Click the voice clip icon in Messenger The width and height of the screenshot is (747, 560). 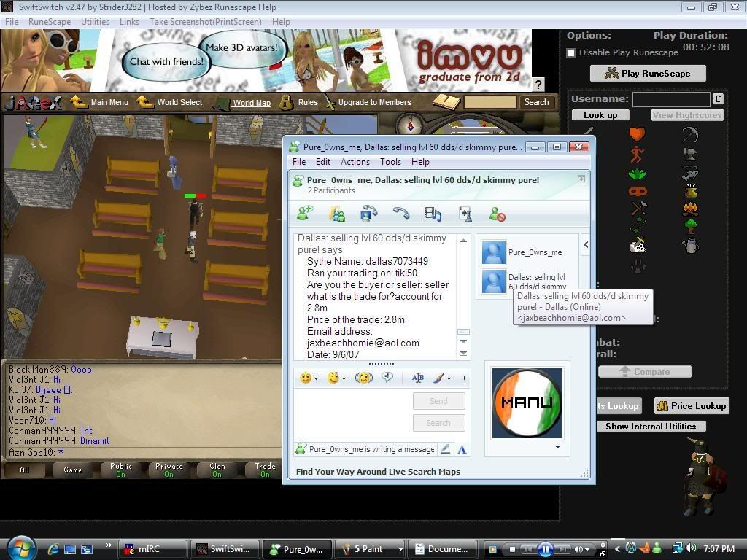coord(387,378)
